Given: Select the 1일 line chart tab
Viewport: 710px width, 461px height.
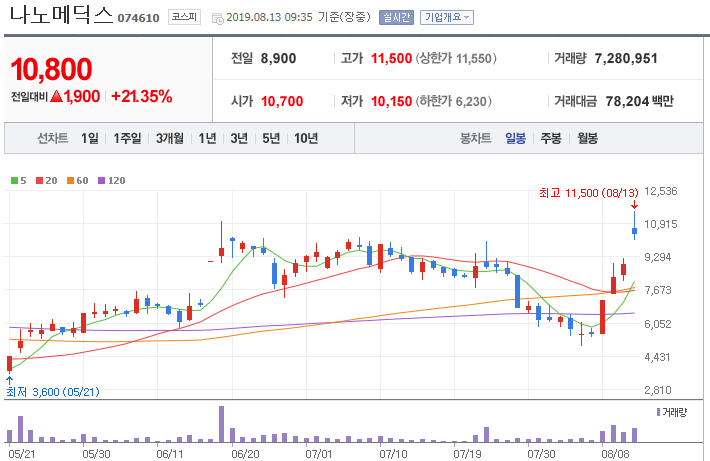Looking at the screenshot, I should pos(90,138).
